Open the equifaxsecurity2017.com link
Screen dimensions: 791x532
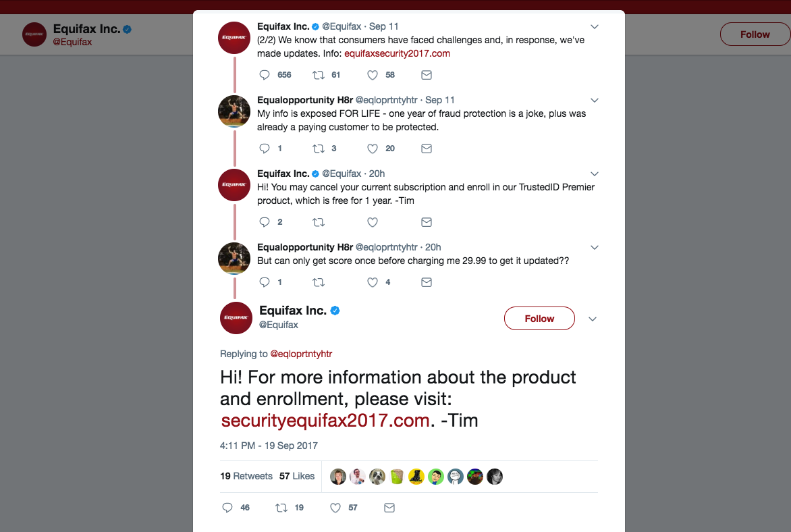point(397,53)
